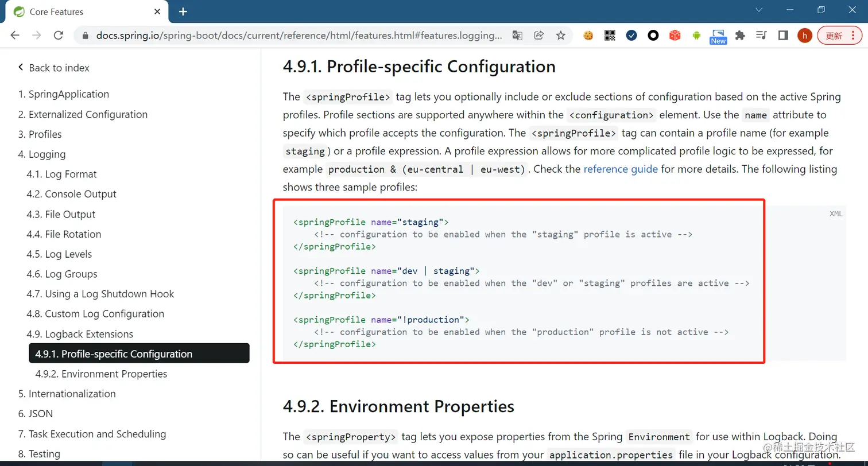This screenshot has width=868, height=466.
Task: Open the profile avatar 'h'
Action: [x=805, y=36]
